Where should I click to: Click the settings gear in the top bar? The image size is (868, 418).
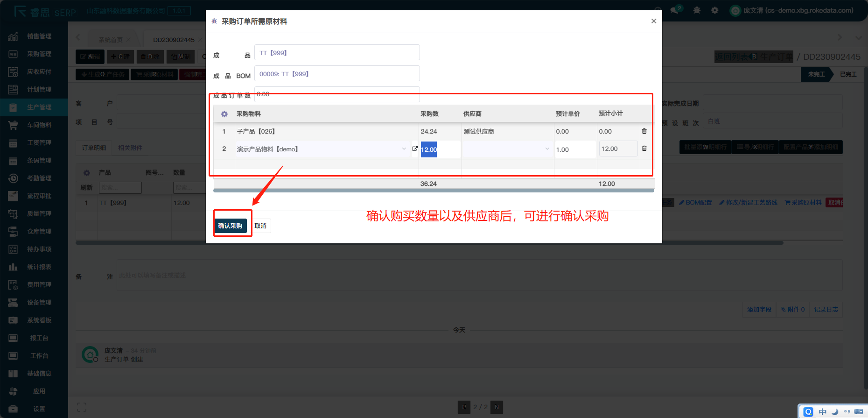tap(714, 10)
